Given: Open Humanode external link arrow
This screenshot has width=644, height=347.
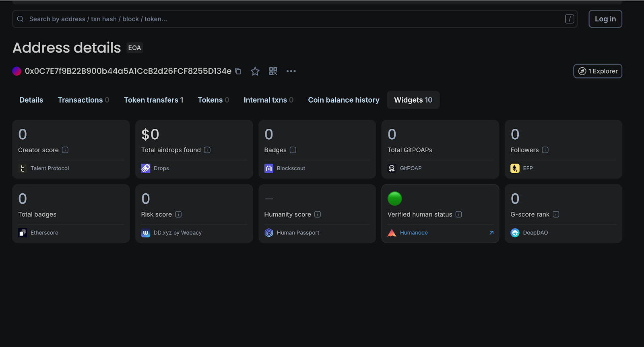Looking at the screenshot, I should pos(491,233).
